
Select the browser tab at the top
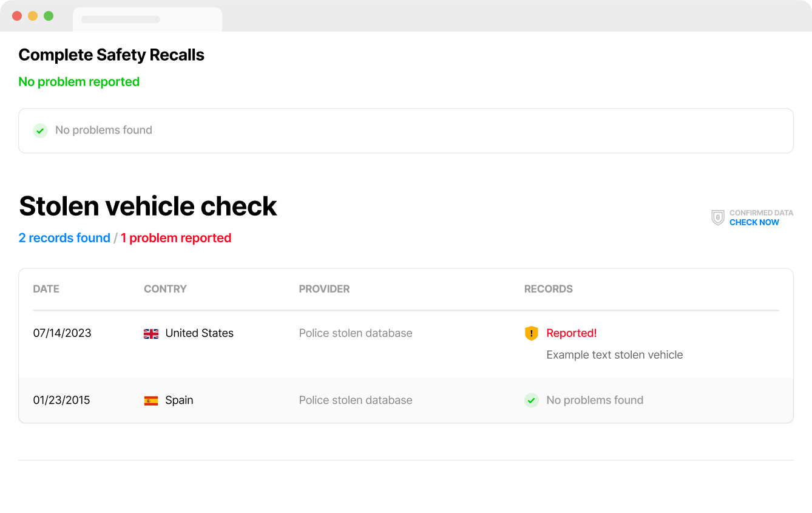tap(147, 18)
